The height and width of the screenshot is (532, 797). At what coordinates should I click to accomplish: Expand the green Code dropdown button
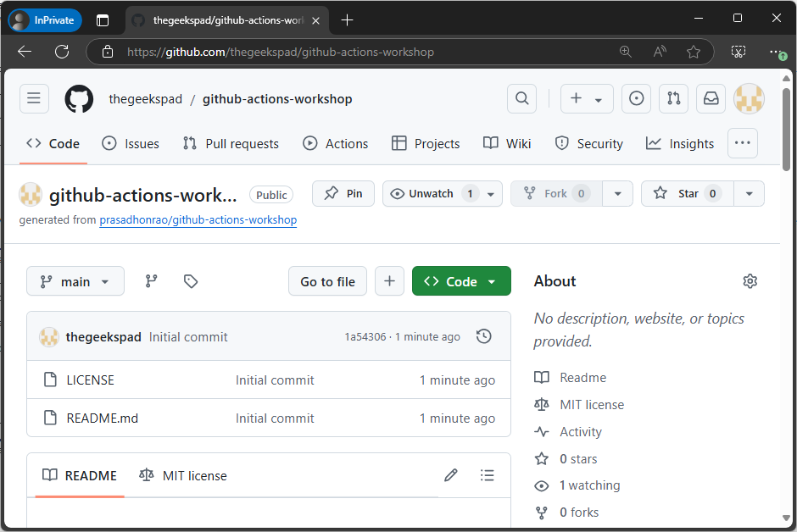461,281
